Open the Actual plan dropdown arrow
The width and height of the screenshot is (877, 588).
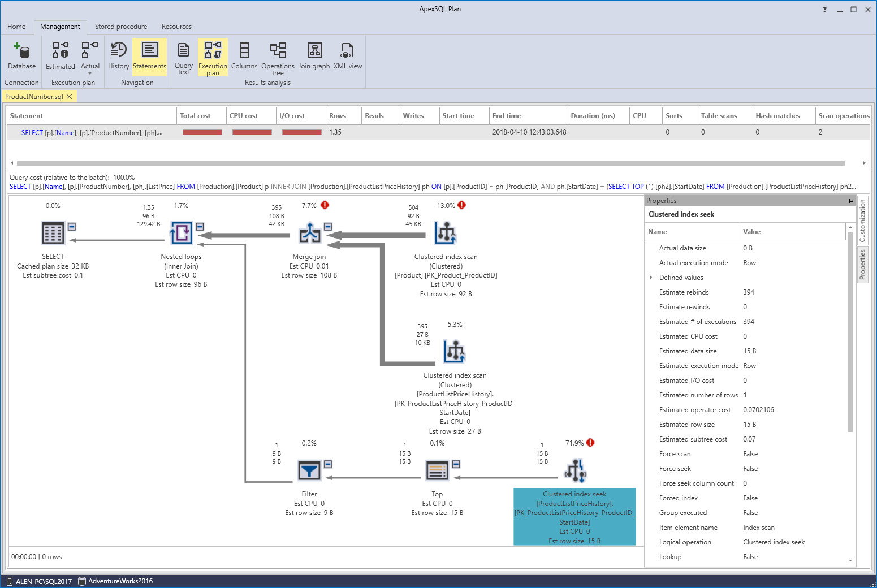click(x=90, y=73)
